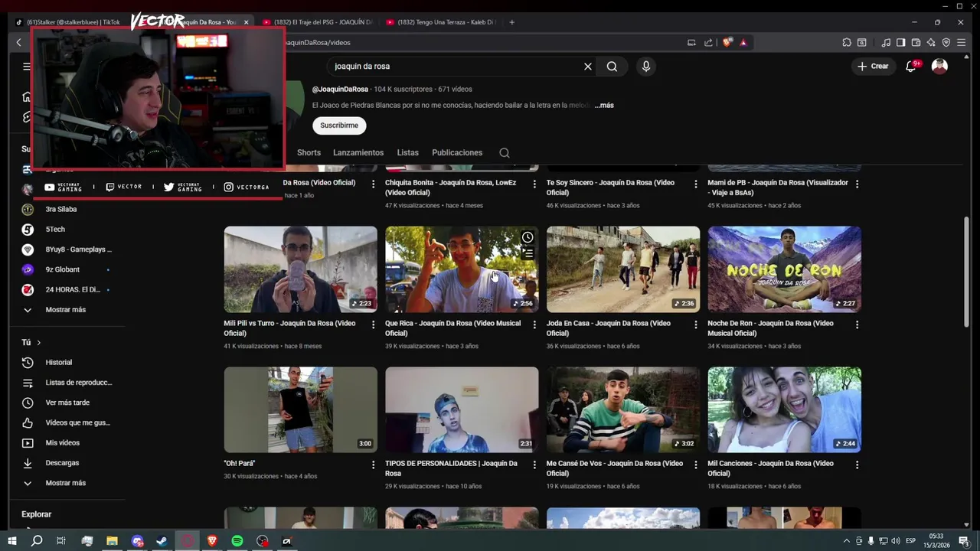Switch to Tengo Una Terraza tab

coord(441,22)
